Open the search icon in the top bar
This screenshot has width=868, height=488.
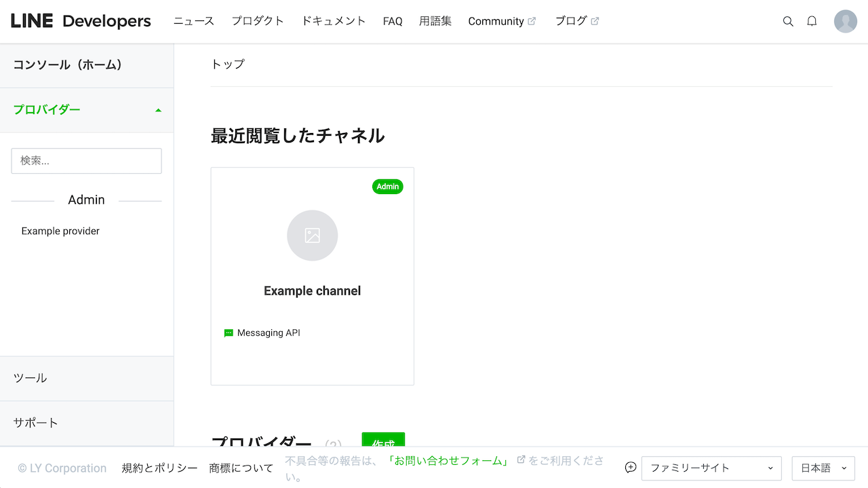tap(788, 21)
